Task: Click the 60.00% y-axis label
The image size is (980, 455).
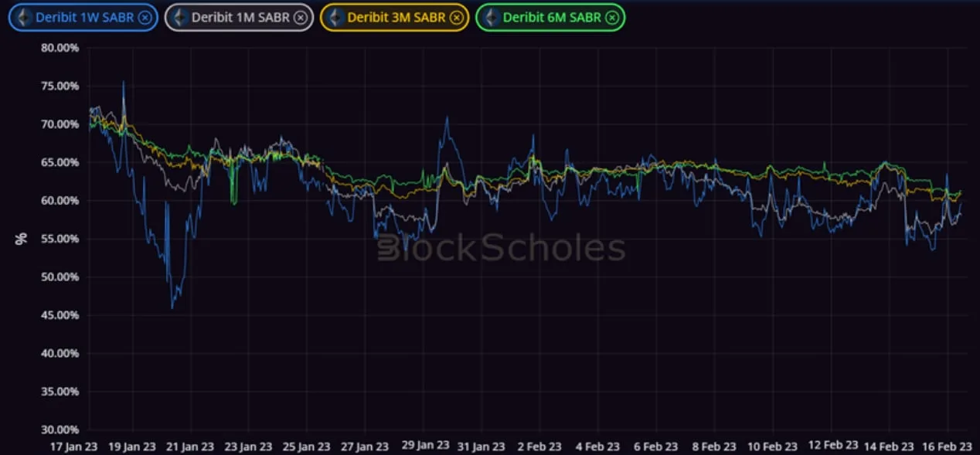Action: [x=60, y=201]
